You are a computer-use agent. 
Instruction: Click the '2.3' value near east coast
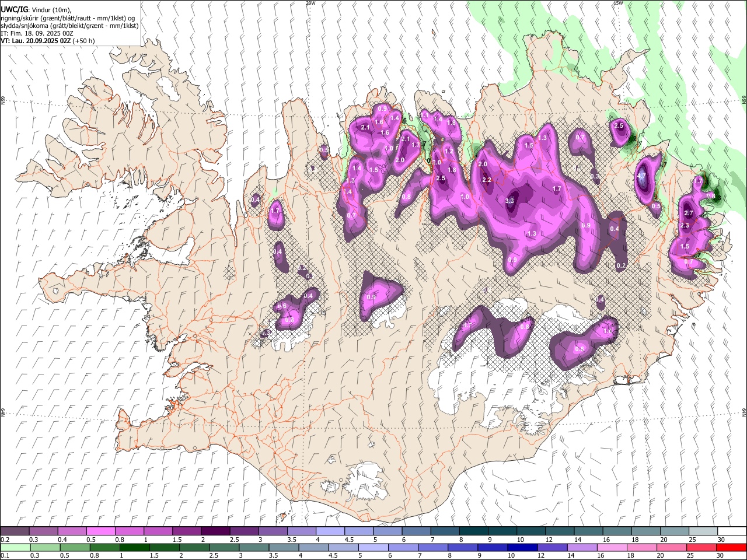685,225
